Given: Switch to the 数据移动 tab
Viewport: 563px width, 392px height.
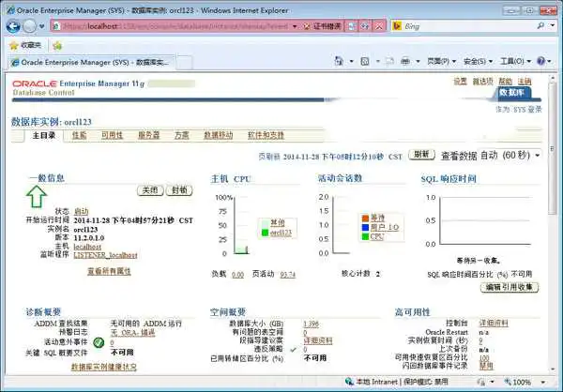Looking at the screenshot, I should tap(219, 135).
